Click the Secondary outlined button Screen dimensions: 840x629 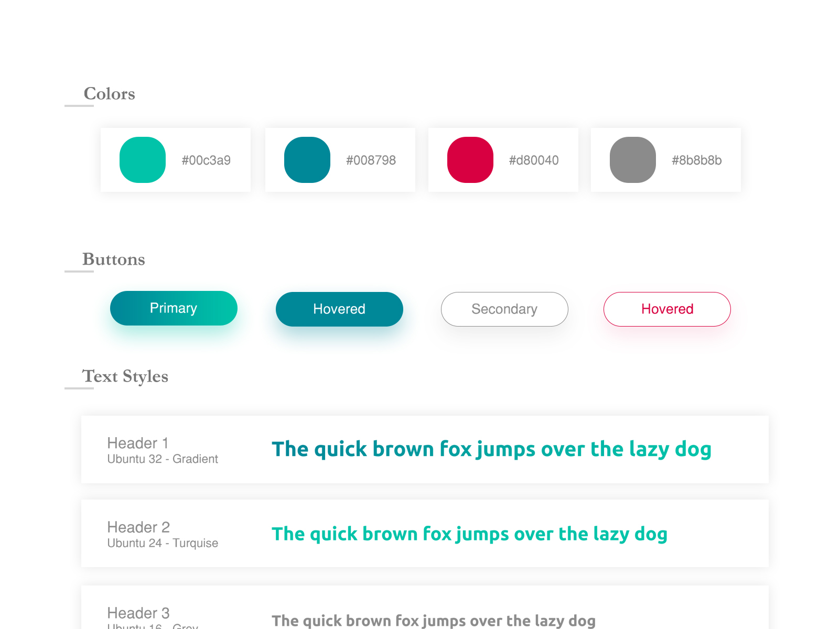pyautogui.click(x=504, y=309)
